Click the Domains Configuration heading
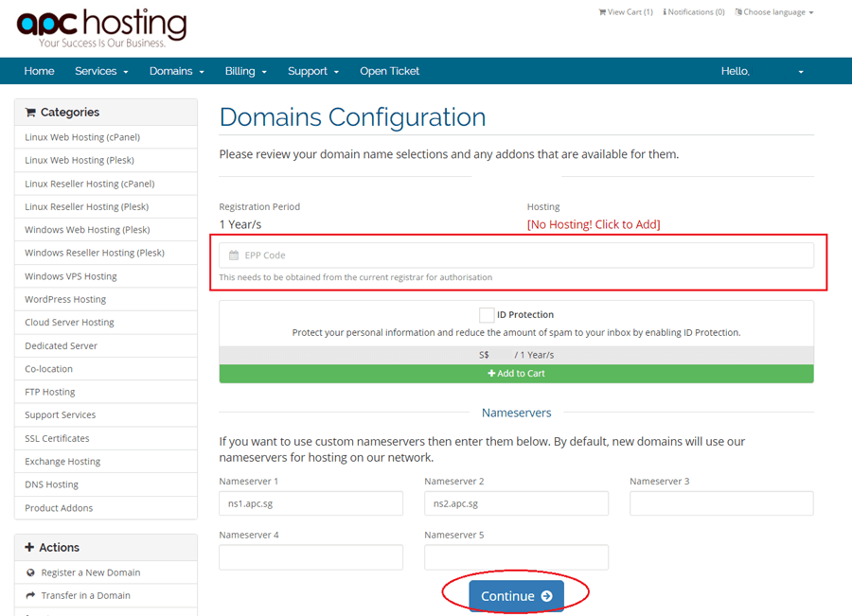This screenshot has width=852, height=616. pos(353,116)
